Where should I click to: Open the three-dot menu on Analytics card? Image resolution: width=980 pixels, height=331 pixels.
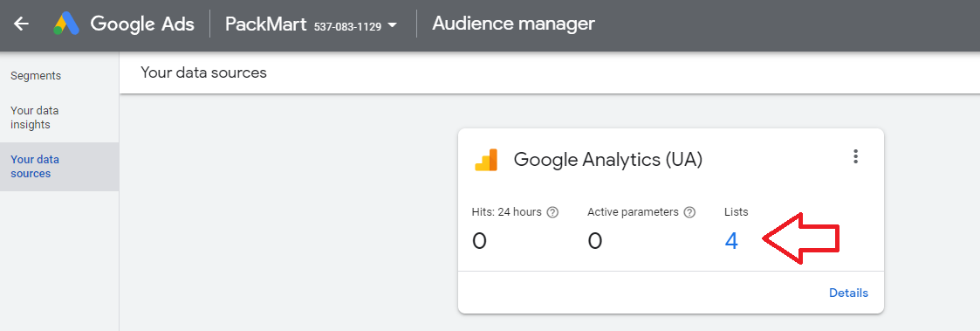pos(855,156)
